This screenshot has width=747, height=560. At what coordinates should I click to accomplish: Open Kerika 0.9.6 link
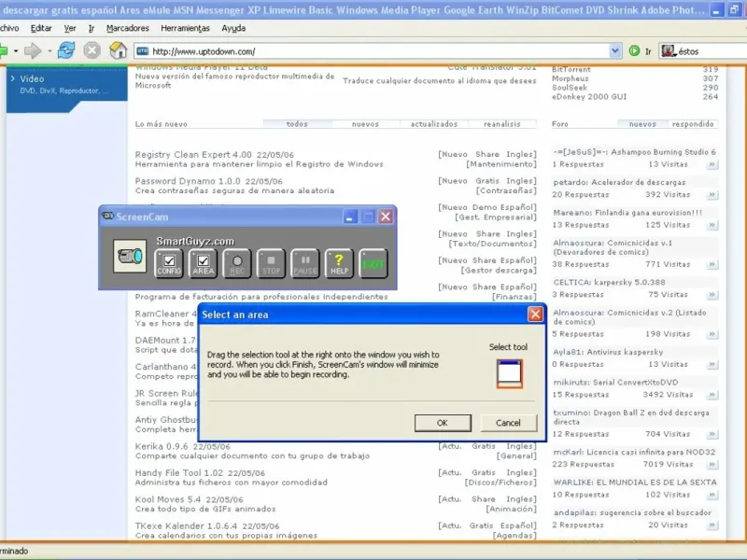click(162, 446)
